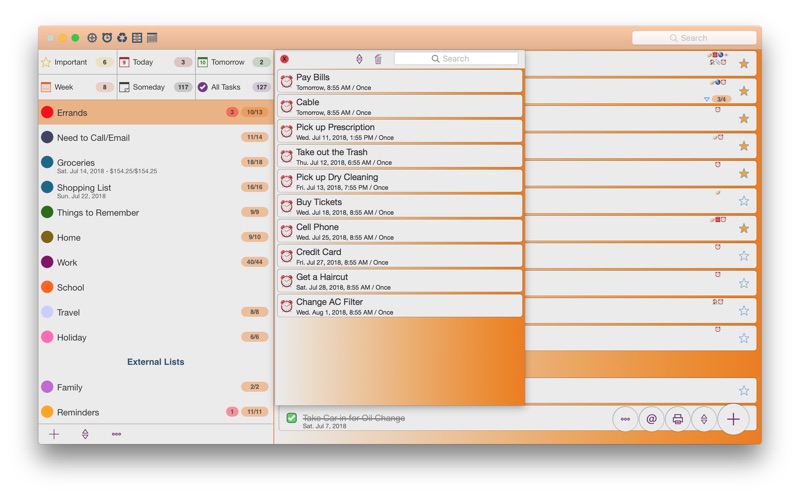Click alarm icon beside Take out the Trash
Screen dimensions: 800x500
(287, 157)
